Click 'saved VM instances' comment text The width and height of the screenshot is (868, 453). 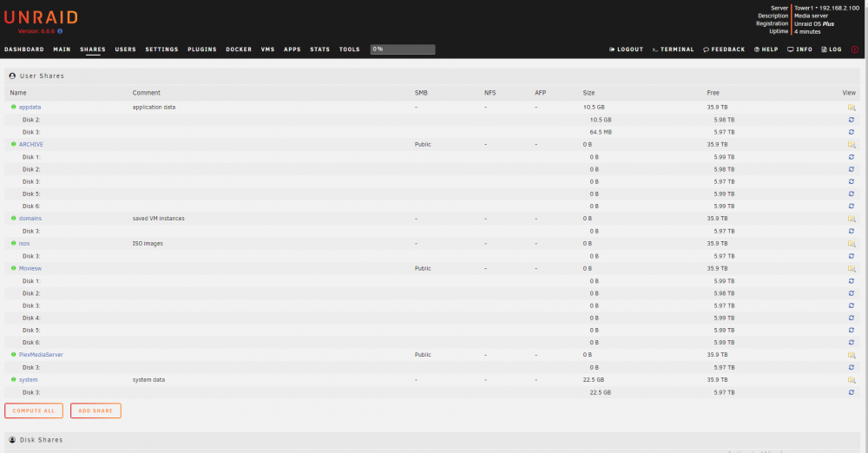click(x=158, y=219)
